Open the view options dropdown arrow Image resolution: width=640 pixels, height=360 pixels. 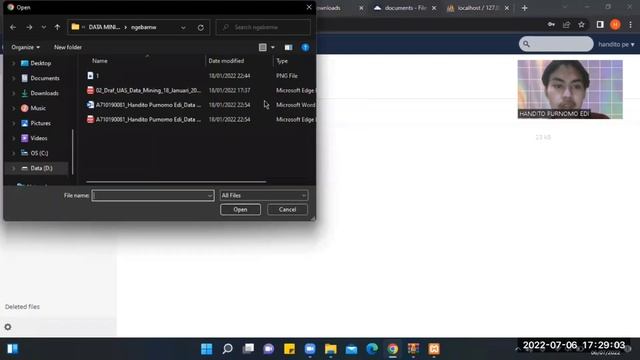(273, 47)
